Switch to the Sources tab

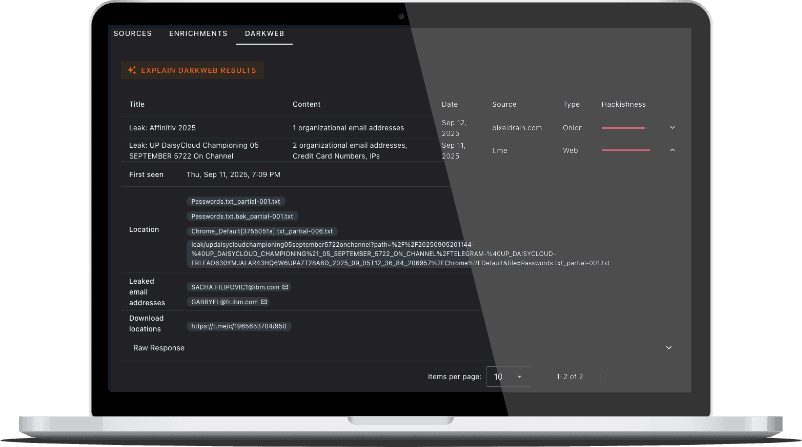pyautogui.click(x=132, y=34)
